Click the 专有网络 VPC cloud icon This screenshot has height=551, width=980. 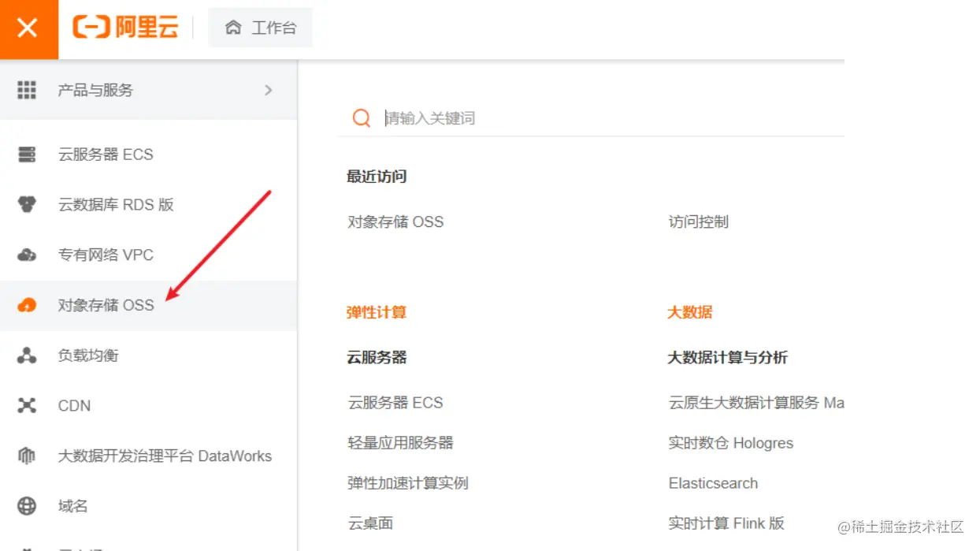(x=27, y=255)
